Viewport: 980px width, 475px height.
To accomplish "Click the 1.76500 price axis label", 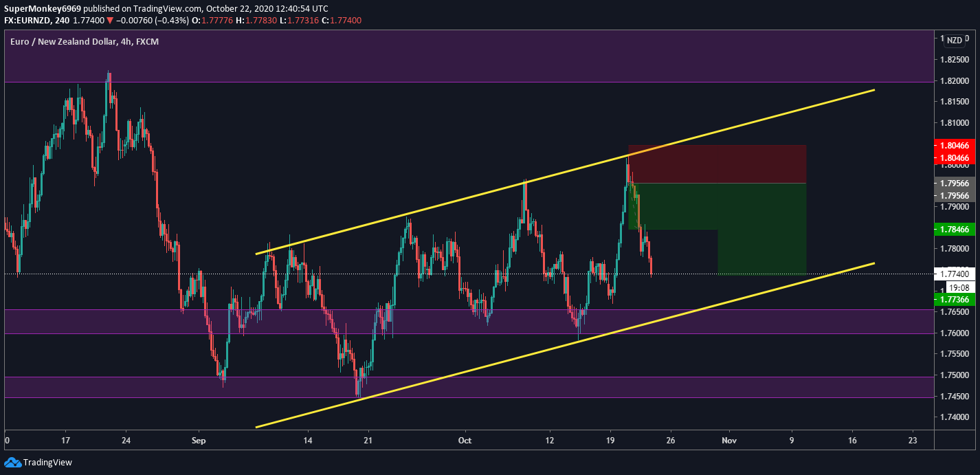I will (955, 312).
